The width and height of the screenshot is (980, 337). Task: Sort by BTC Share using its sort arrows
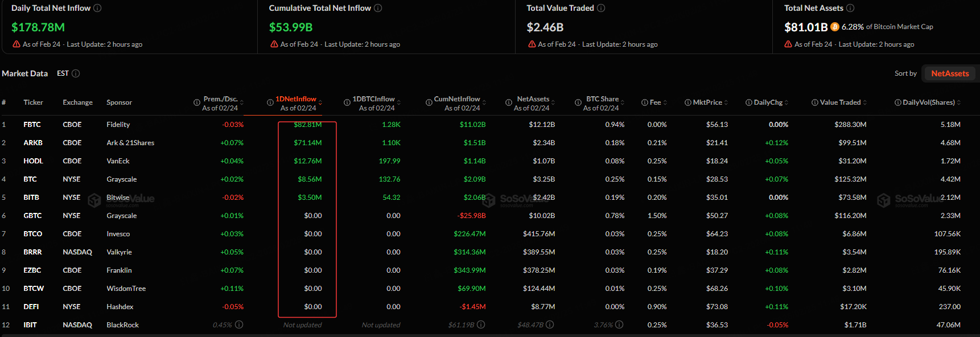tap(623, 102)
